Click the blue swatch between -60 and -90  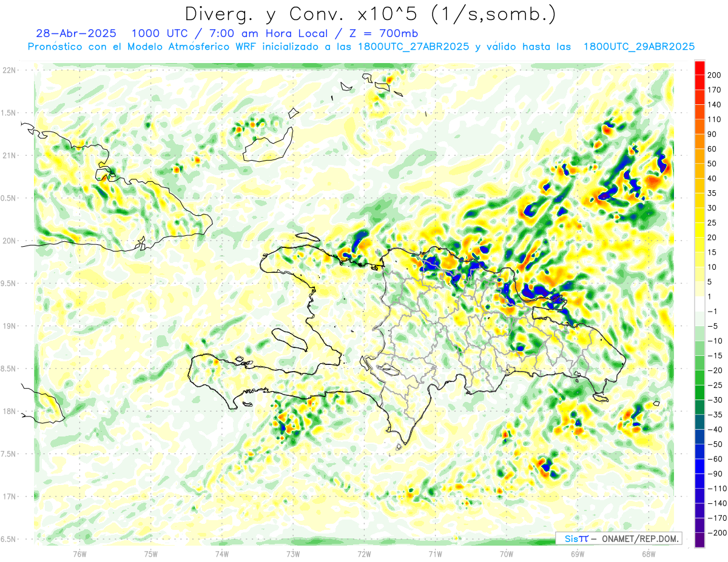tap(699, 467)
